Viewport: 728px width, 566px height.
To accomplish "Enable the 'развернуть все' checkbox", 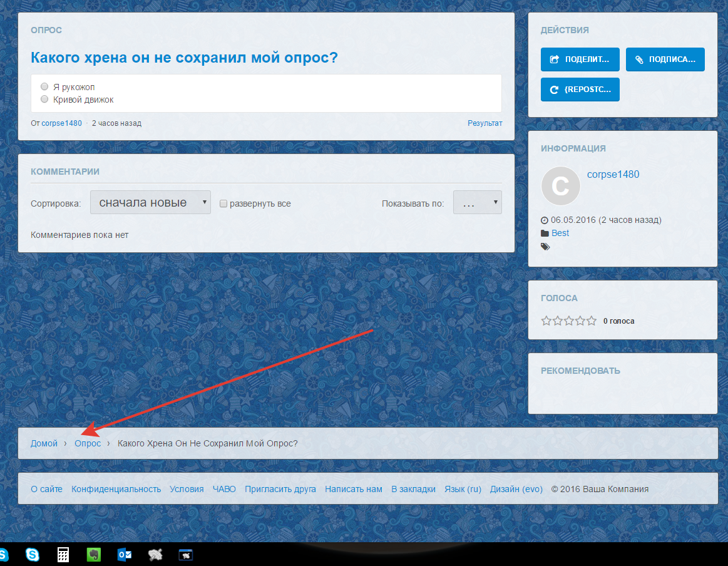I will coord(223,203).
